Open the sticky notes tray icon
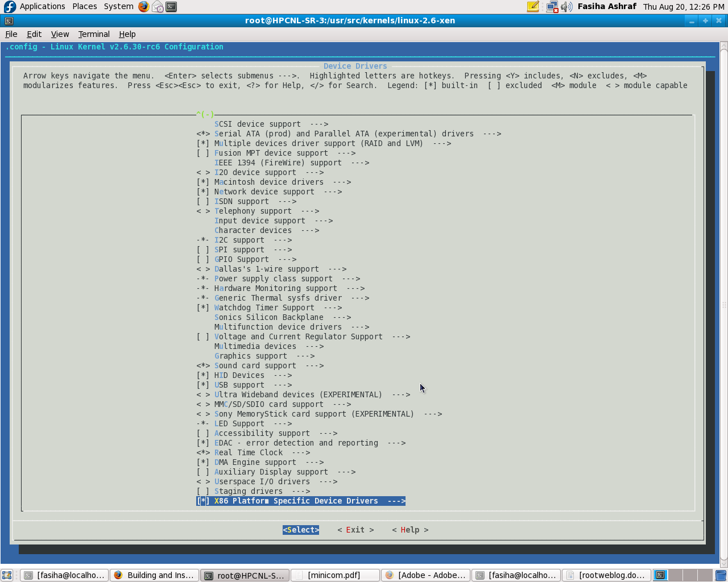 click(533, 7)
